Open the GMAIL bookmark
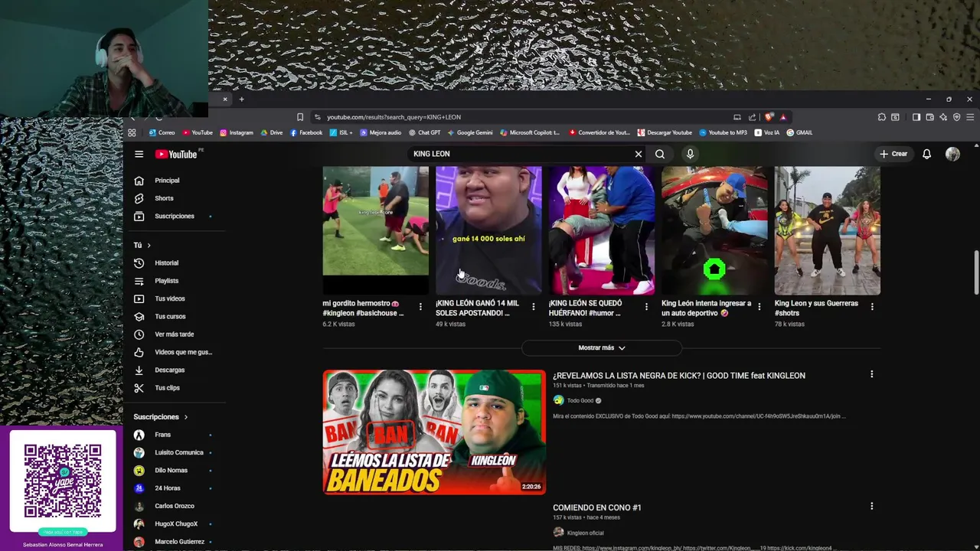This screenshot has width=980, height=551. click(799, 132)
